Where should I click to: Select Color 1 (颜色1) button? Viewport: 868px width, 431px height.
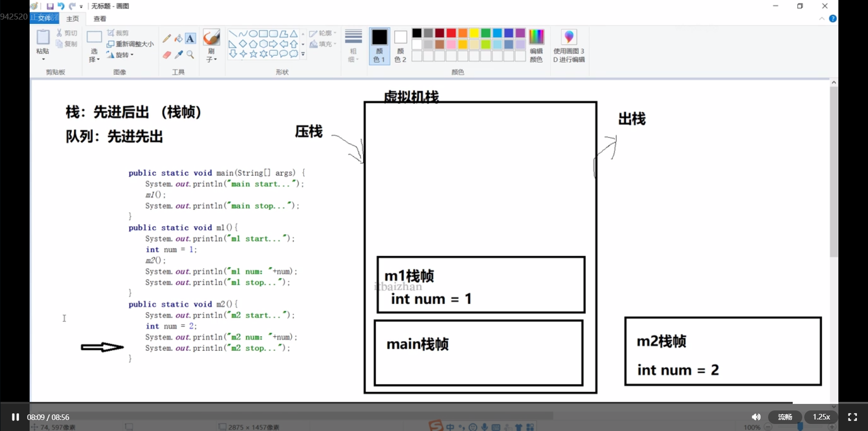[380, 46]
